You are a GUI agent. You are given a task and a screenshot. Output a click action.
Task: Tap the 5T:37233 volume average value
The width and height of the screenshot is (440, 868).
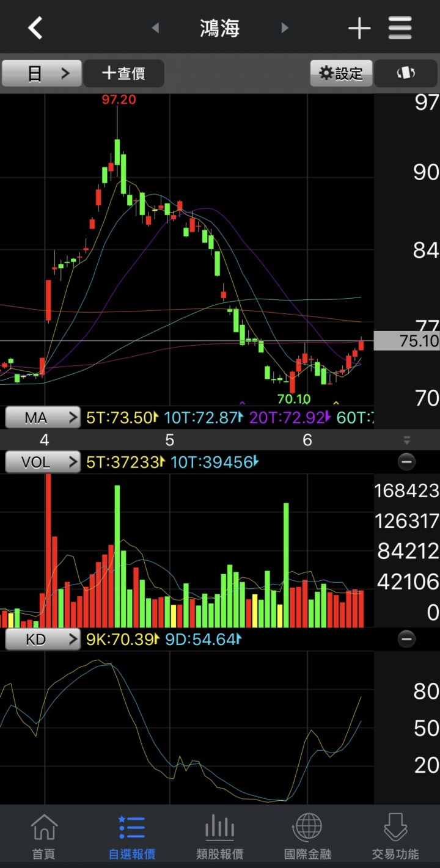tap(125, 462)
